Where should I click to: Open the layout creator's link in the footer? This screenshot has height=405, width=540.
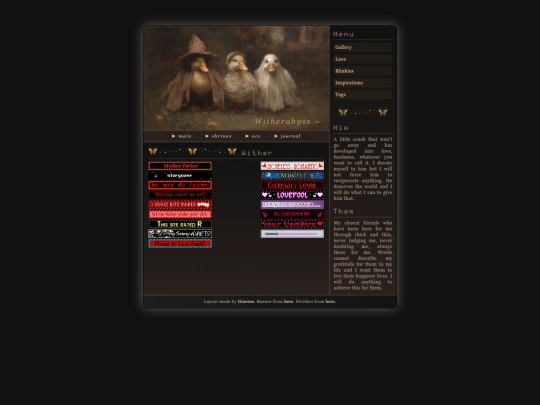click(246, 301)
